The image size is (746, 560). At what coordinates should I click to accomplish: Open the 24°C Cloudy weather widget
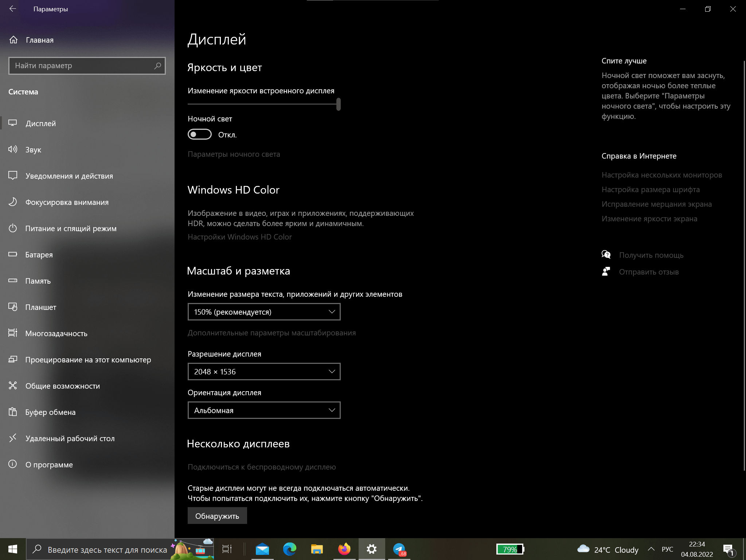click(x=608, y=549)
